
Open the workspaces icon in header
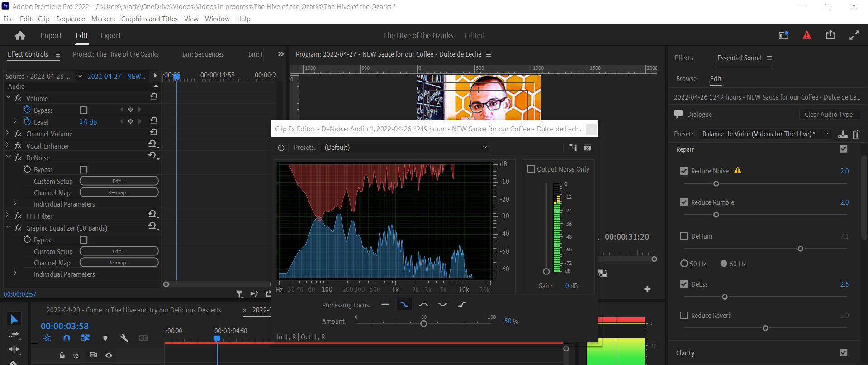coord(784,35)
